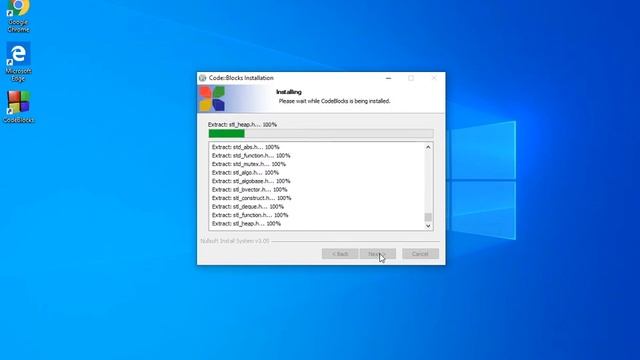Image resolution: width=640 pixels, height=360 pixels.
Task: Select log row 'Extract: std_function.h... 100%'
Action: click(x=251, y=156)
